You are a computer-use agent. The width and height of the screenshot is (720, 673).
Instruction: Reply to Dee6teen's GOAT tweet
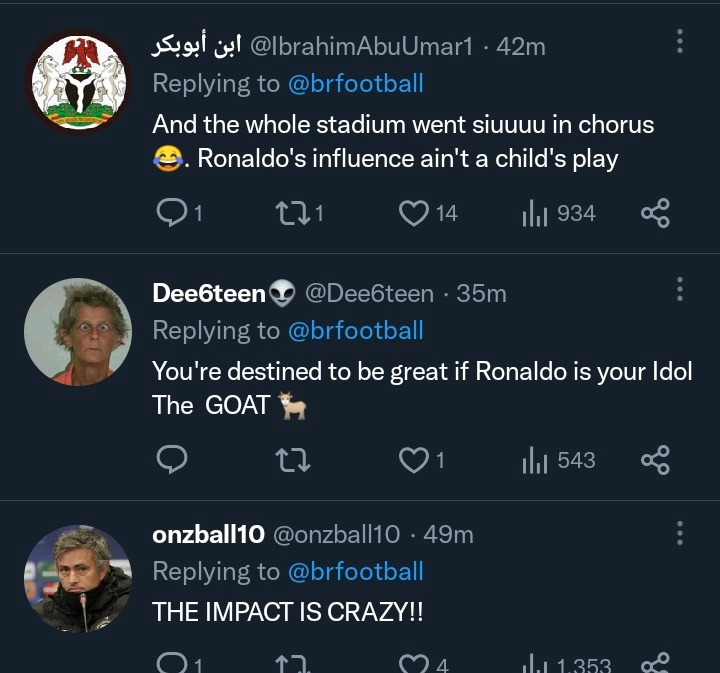click(x=172, y=460)
